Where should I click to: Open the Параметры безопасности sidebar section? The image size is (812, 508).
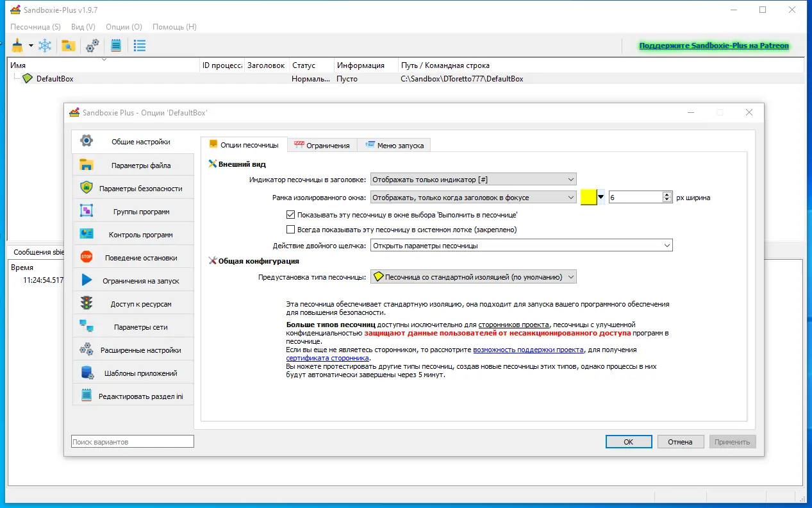coord(133,188)
